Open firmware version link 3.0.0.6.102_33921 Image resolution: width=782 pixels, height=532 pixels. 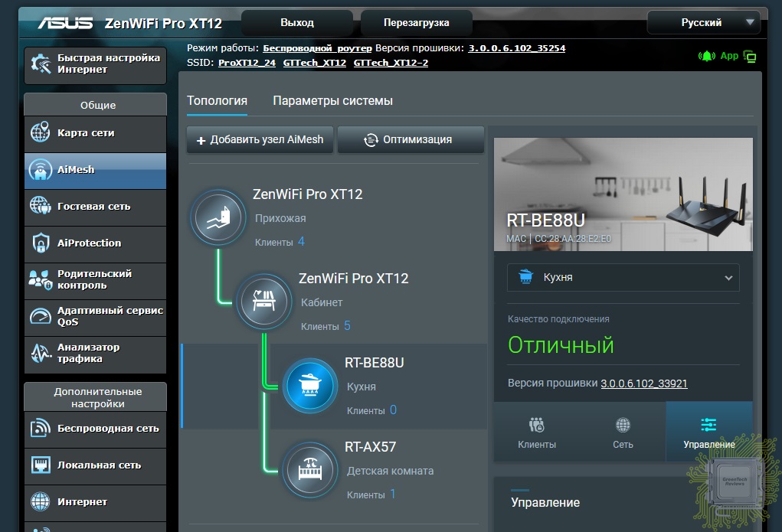coord(643,383)
